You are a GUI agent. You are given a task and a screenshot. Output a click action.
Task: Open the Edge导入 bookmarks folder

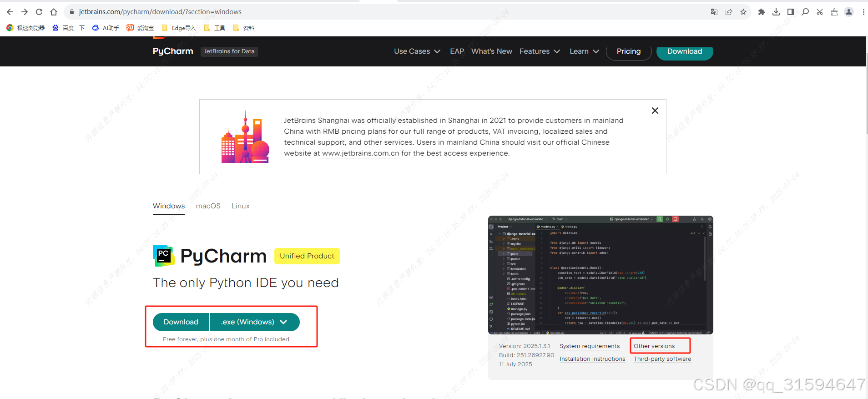(179, 28)
